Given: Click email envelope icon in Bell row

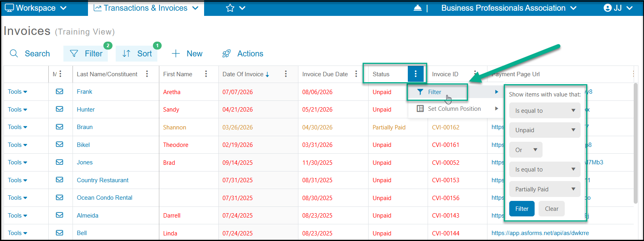Looking at the screenshot, I should point(59,233).
